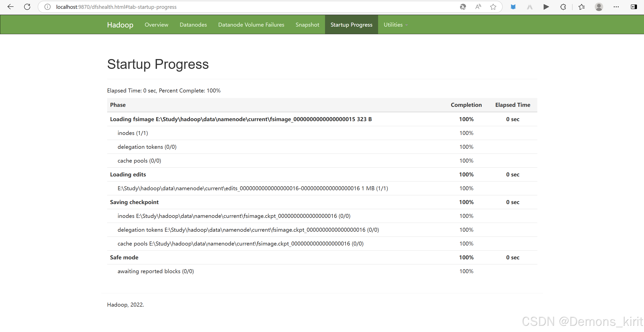Open the read aloud icon in address bar
The image size is (644, 332).
(478, 7)
